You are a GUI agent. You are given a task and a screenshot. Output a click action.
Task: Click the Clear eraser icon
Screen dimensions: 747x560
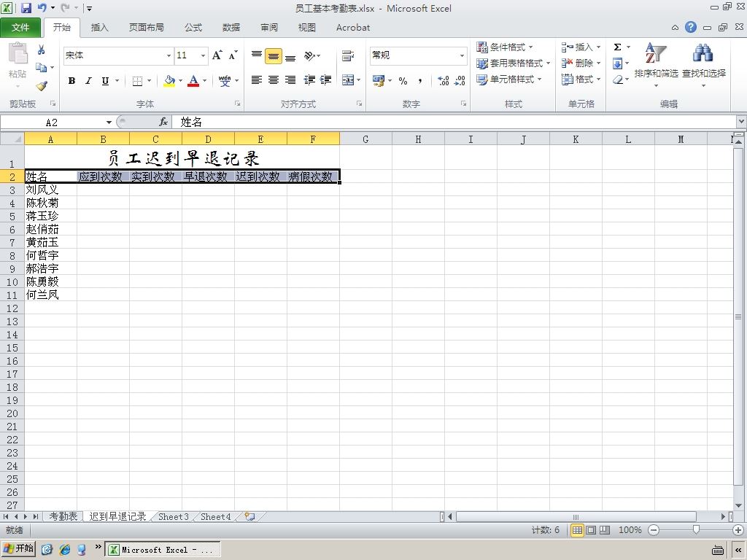click(x=617, y=79)
